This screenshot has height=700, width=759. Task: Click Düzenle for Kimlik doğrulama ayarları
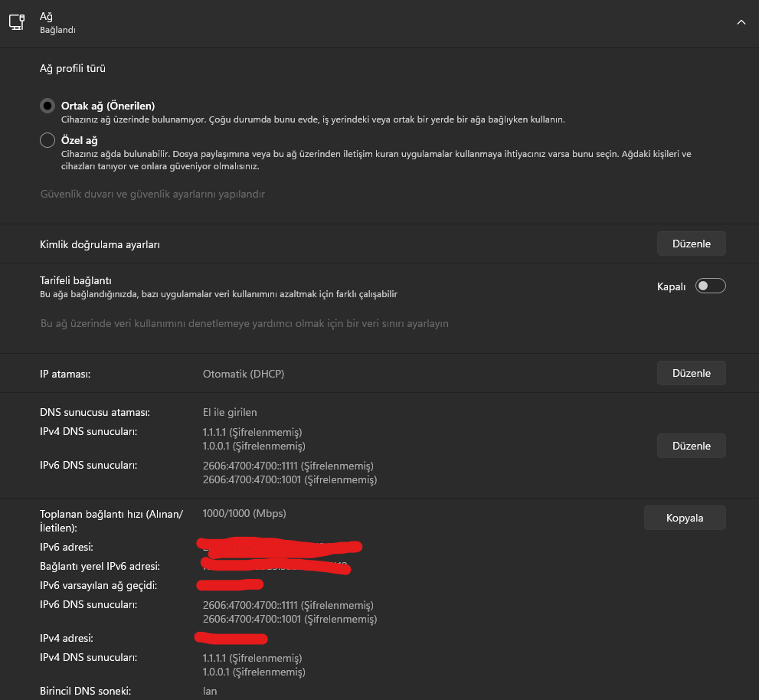click(x=691, y=244)
